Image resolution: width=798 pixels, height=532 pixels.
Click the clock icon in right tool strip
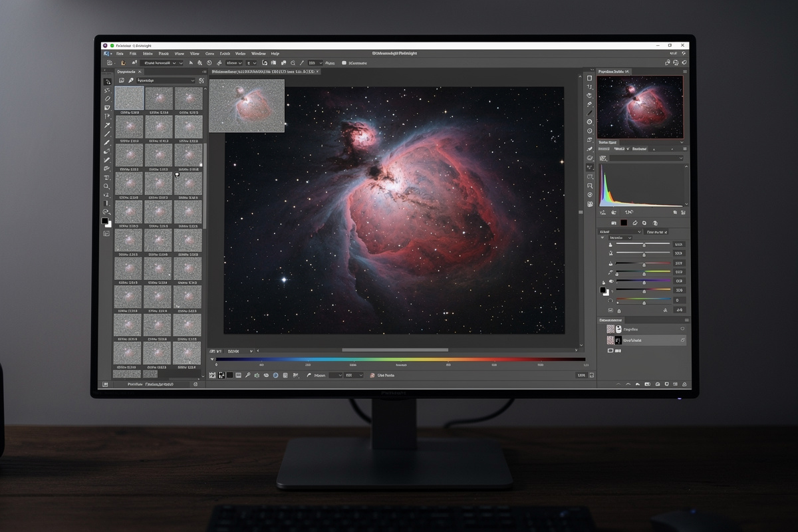pos(589,131)
